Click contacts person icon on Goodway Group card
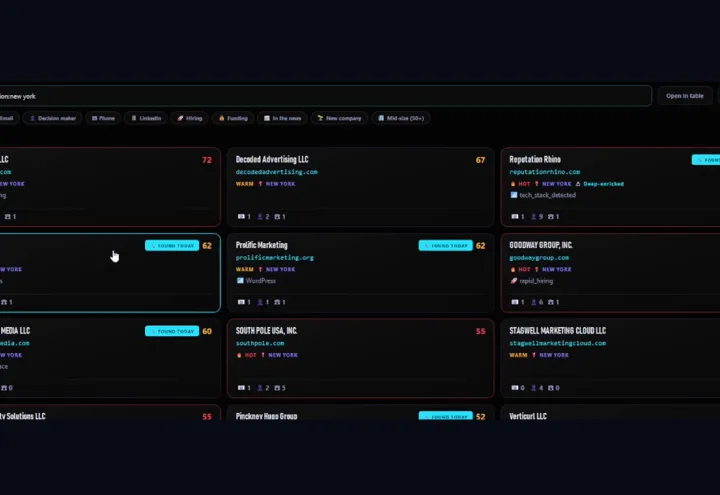Viewport: 720px width, 495px height. pyautogui.click(x=534, y=302)
